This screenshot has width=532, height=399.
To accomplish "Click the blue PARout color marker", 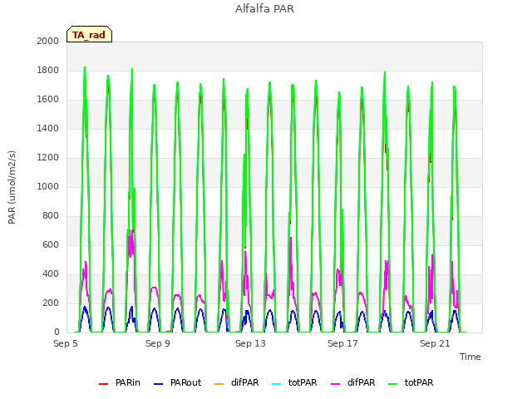I will [x=159, y=384].
